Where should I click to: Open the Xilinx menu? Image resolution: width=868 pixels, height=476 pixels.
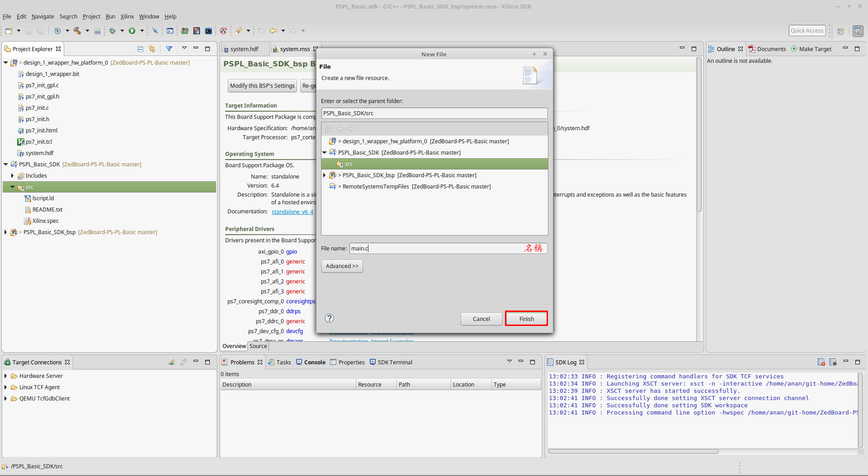[x=127, y=17]
